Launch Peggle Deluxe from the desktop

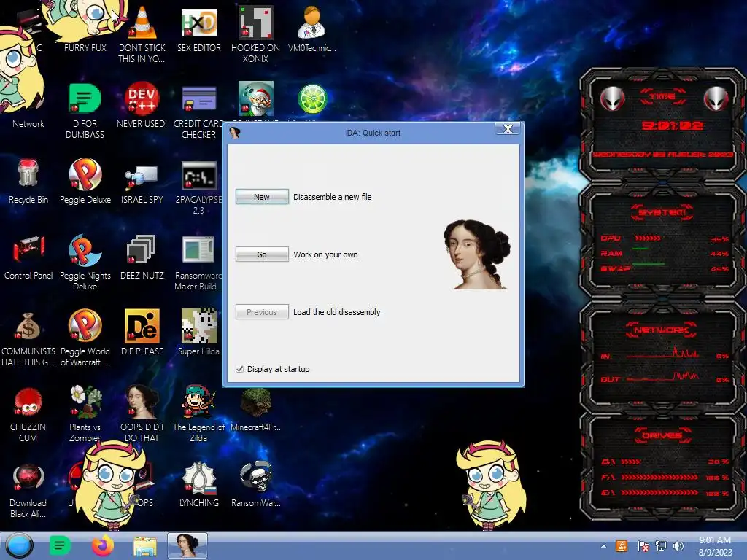85,181
